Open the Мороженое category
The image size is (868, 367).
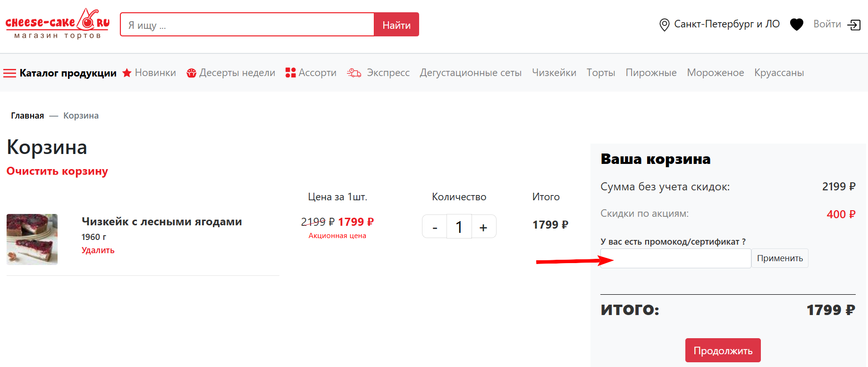click(x=715, y=72)
